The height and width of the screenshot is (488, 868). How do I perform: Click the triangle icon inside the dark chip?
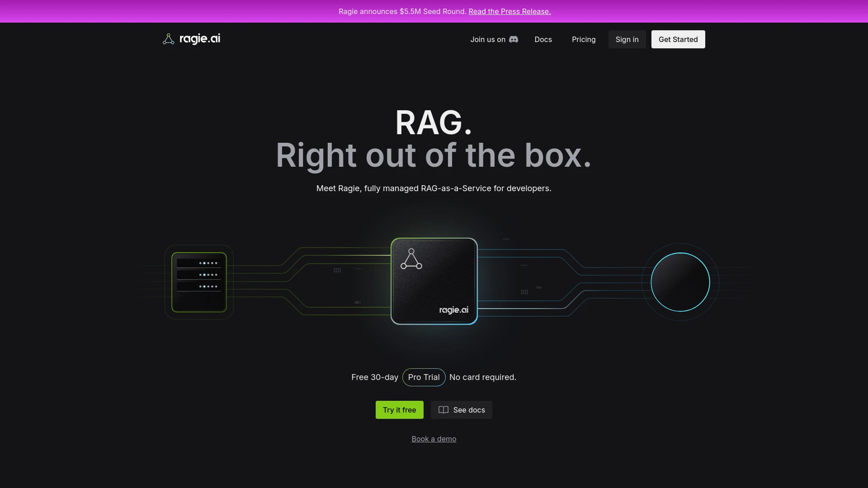(411, 259)
